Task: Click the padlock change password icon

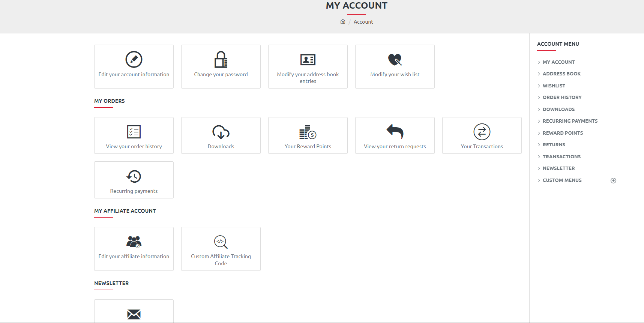Action: click(221, 59)
